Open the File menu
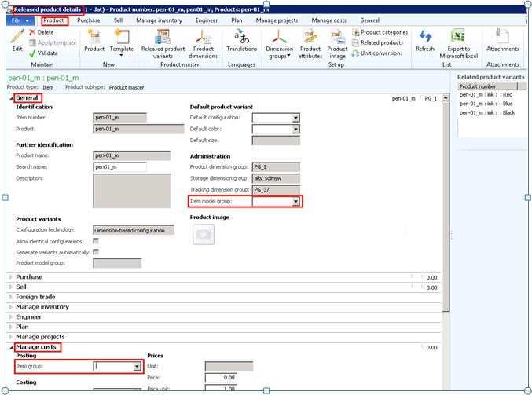532x395 pixels. [x=20, y=20]
